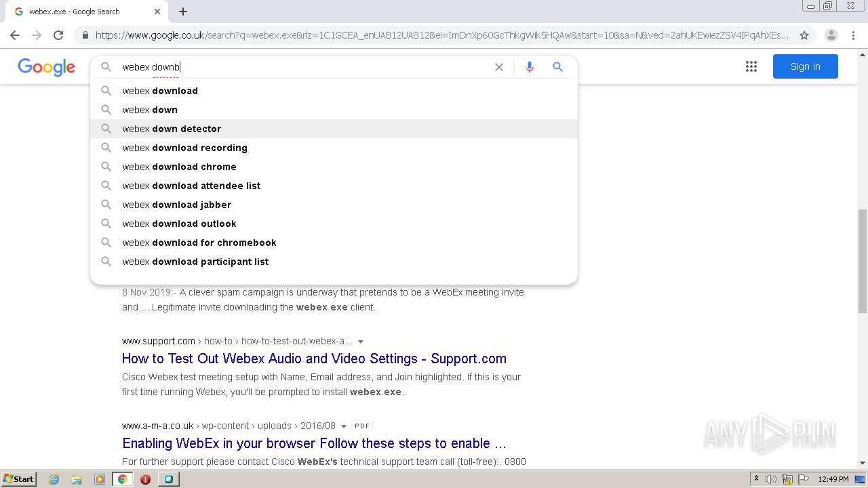Select 'webex download for chromebook' suggestion

(334, 243)
